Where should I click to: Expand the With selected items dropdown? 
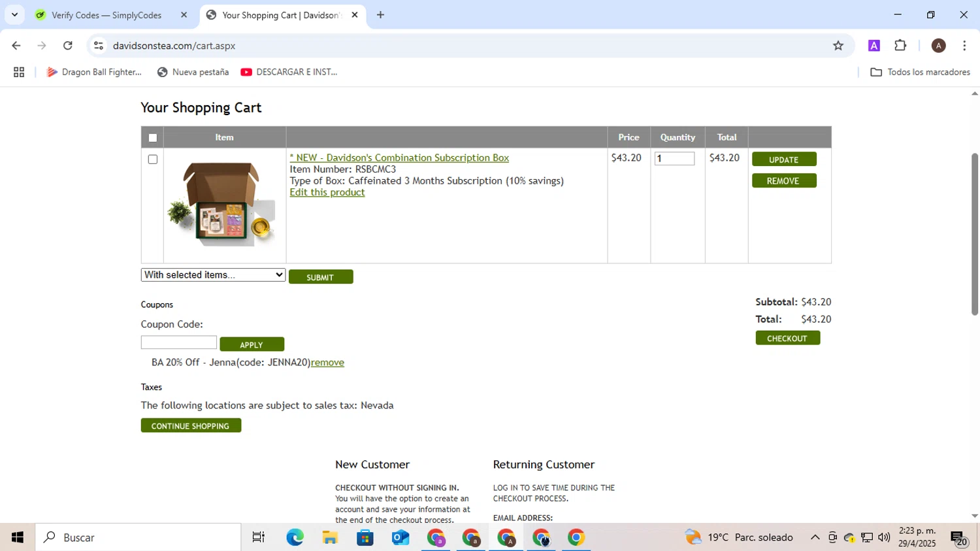point(213,275)
